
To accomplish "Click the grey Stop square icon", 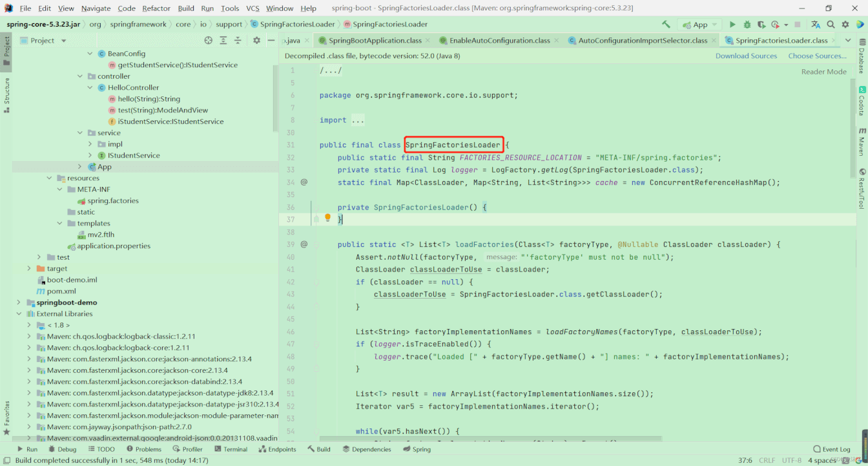I will [798, 25].
